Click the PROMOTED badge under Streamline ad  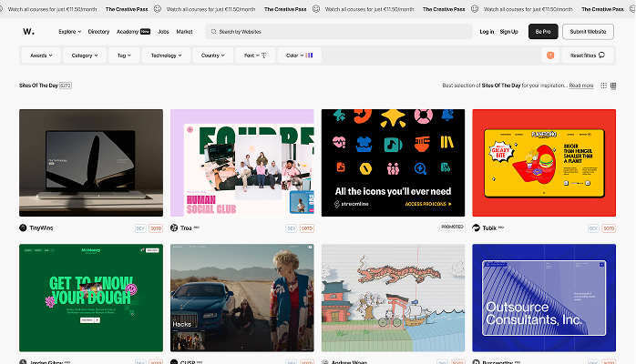pos(452,227)
